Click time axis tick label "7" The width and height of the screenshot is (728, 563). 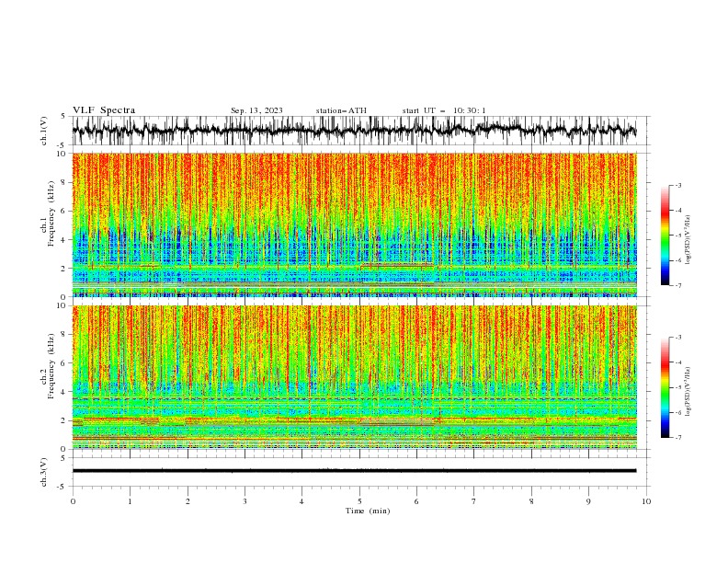click(474, 501)
